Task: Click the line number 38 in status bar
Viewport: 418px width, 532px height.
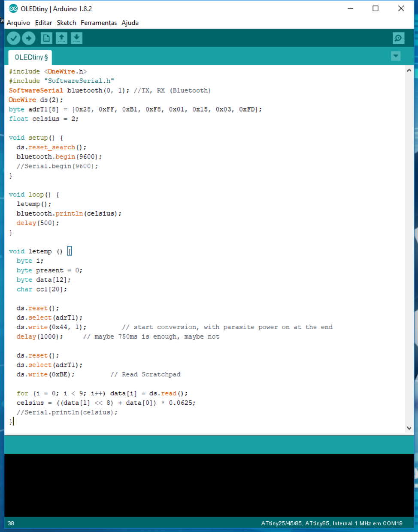Action: 11,523
